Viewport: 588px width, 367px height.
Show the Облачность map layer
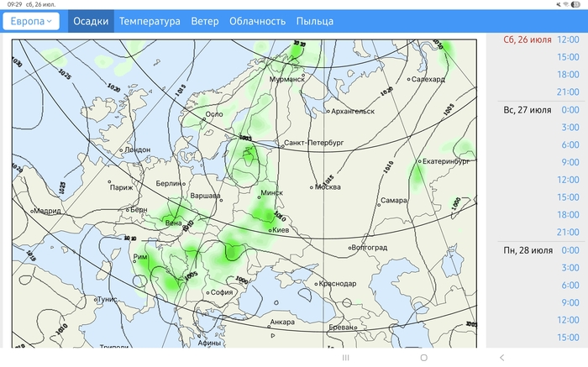(257, 21)
